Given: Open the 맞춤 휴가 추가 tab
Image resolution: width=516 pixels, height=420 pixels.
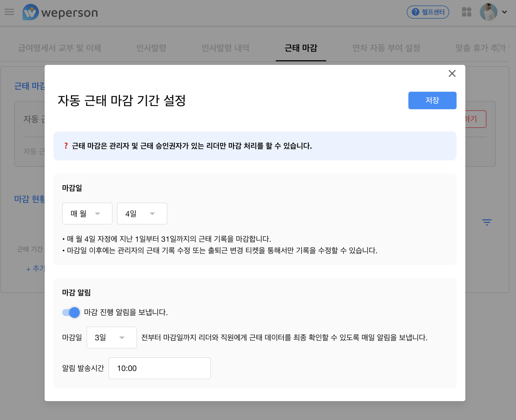Looking at the screenshot, I should (481, 48).
